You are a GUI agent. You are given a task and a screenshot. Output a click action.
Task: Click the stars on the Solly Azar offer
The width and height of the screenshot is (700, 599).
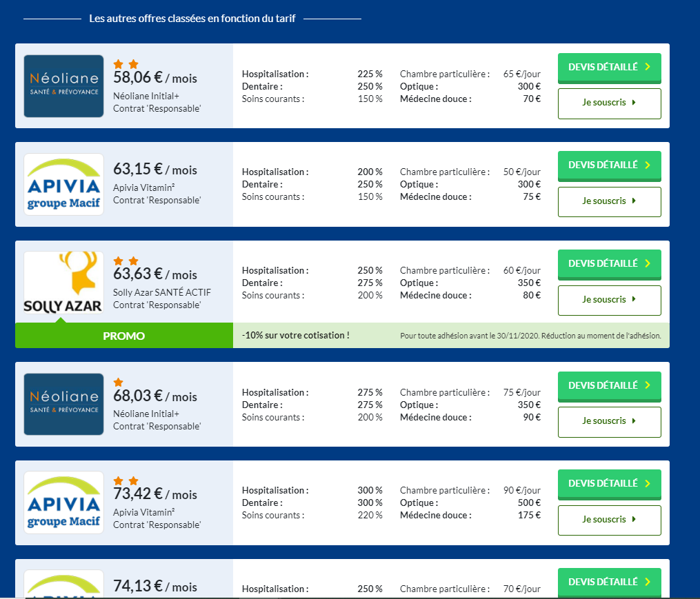125,261
